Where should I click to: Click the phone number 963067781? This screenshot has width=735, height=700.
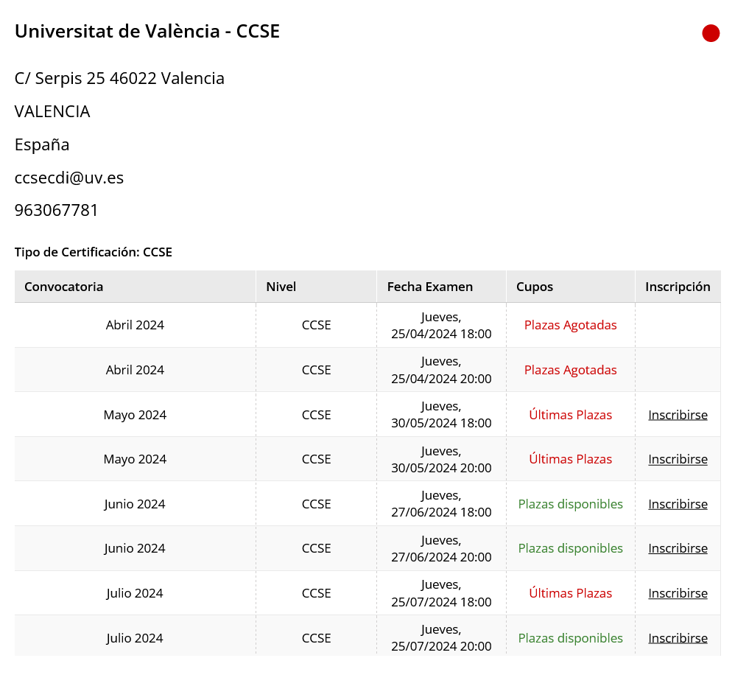point(56,210)
